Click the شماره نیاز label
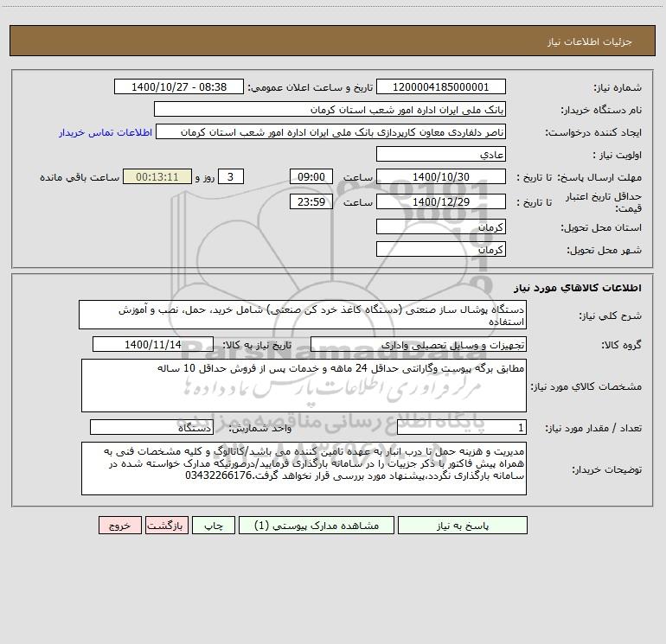The height and width of the screenshot is (644, 666). 618,87
